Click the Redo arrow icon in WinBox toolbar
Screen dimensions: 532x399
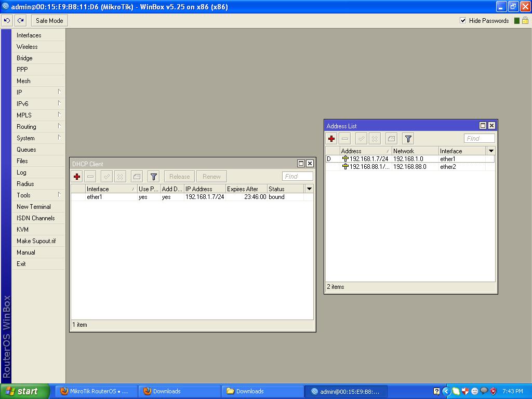pos(21,20)
